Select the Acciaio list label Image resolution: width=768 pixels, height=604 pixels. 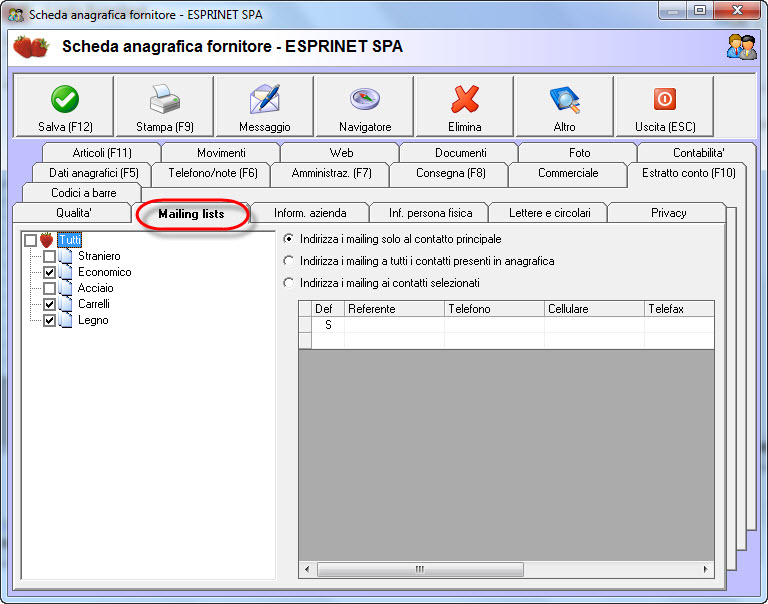96,288
